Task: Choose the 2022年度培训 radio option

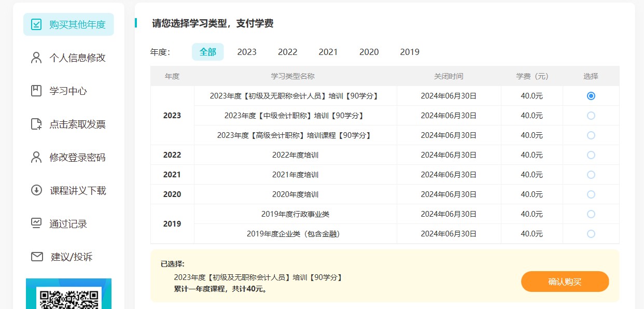Action: pos(591,155)
